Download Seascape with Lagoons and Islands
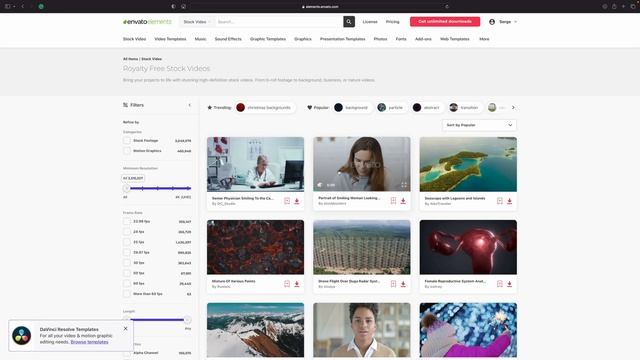Image resolution: width=640 pixels, height=360 pixels. pos(509,201)
